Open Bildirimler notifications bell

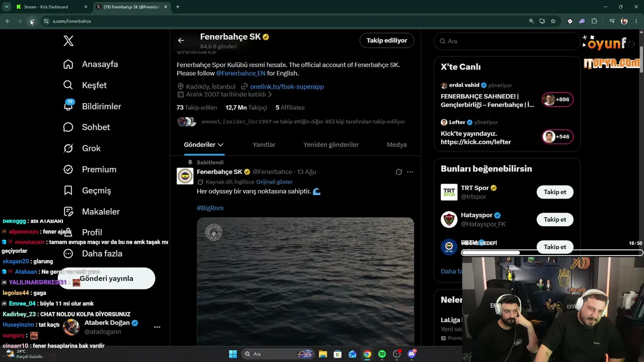coord(92,106)
